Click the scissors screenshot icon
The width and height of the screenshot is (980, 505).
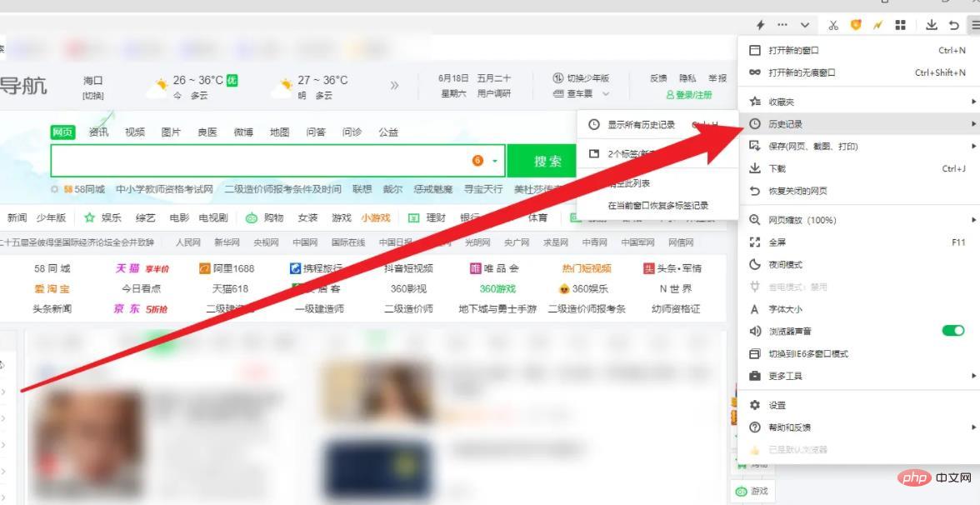[833, 25]
